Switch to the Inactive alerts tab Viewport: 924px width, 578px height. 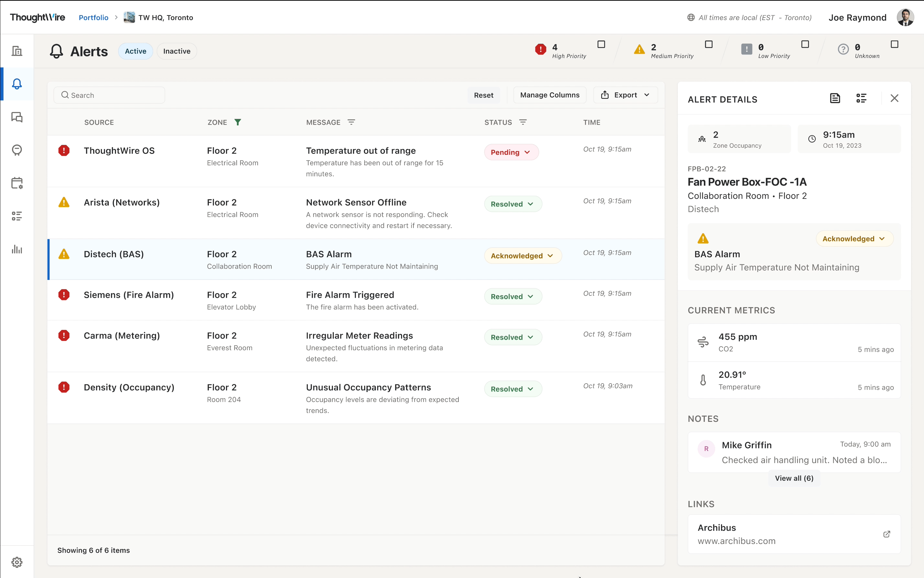(x=177, y=51)
